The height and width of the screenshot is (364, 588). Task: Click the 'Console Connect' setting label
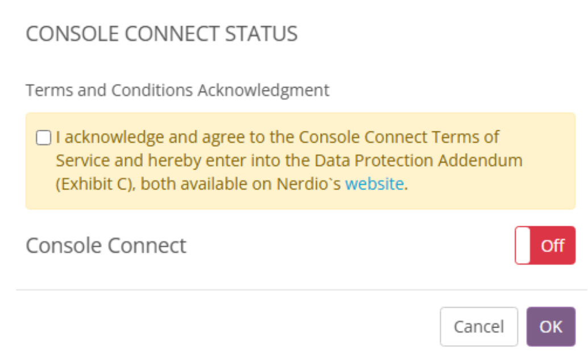click(106, 245)
